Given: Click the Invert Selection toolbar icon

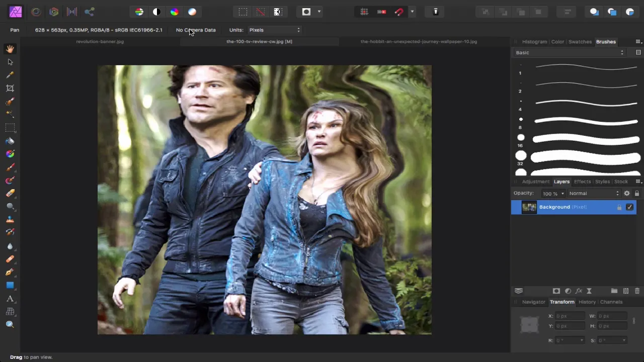Looking at the screenshot, I should point(278,12).
